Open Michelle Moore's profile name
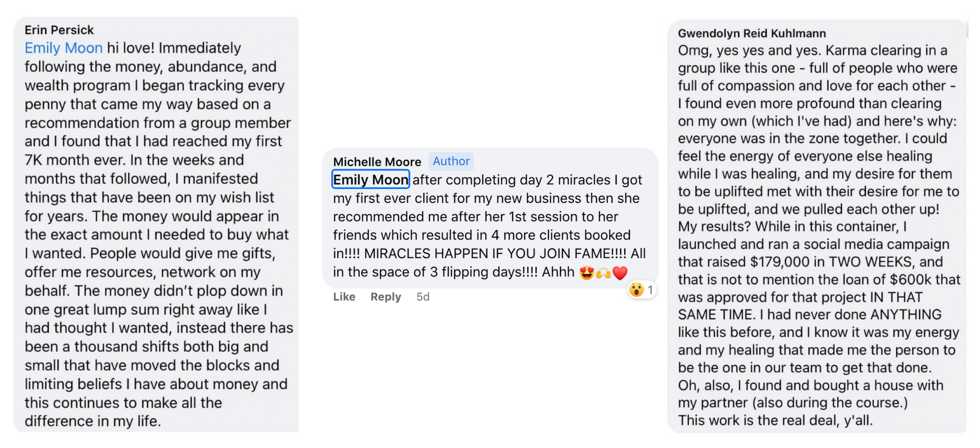 (377, 162)
